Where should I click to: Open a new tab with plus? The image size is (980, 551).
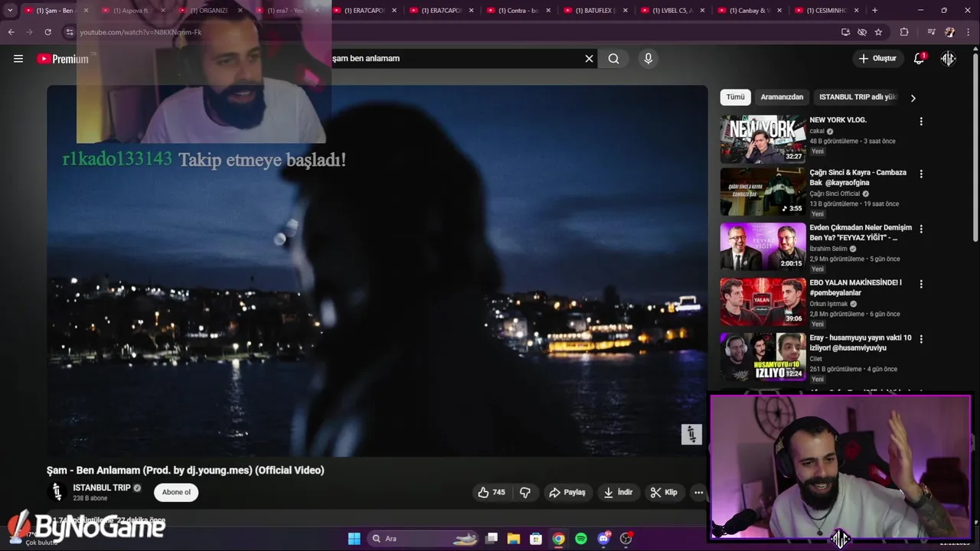point(874,11)
